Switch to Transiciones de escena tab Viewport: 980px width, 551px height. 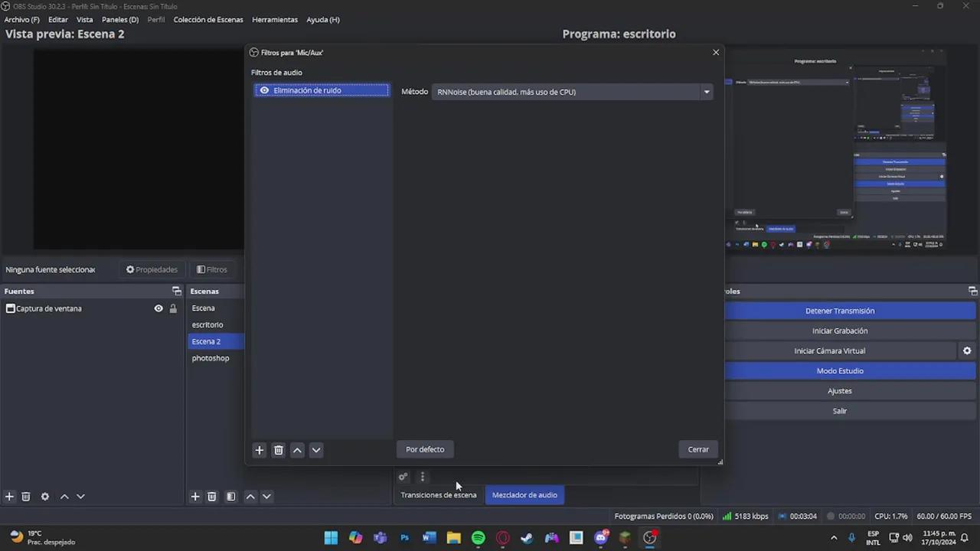pos(438,495)
